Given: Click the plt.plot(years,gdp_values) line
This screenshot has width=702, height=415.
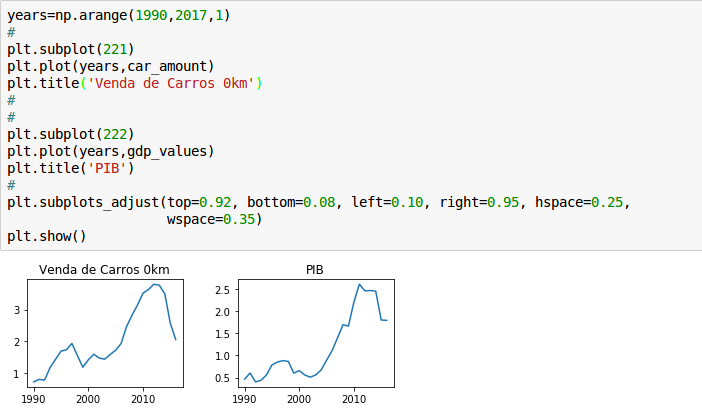Looking at the screenshot, I should 111,151.
